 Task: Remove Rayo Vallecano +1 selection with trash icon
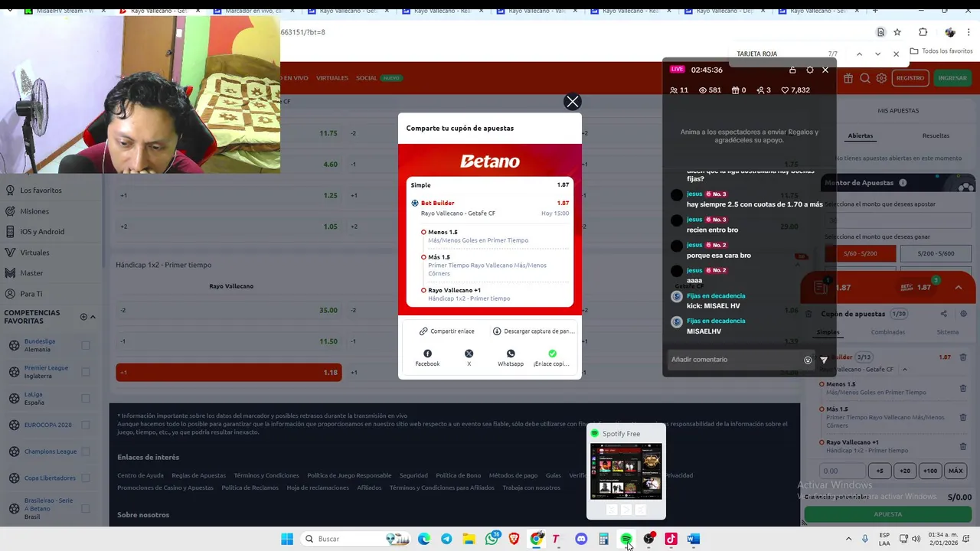click(963, 446)
